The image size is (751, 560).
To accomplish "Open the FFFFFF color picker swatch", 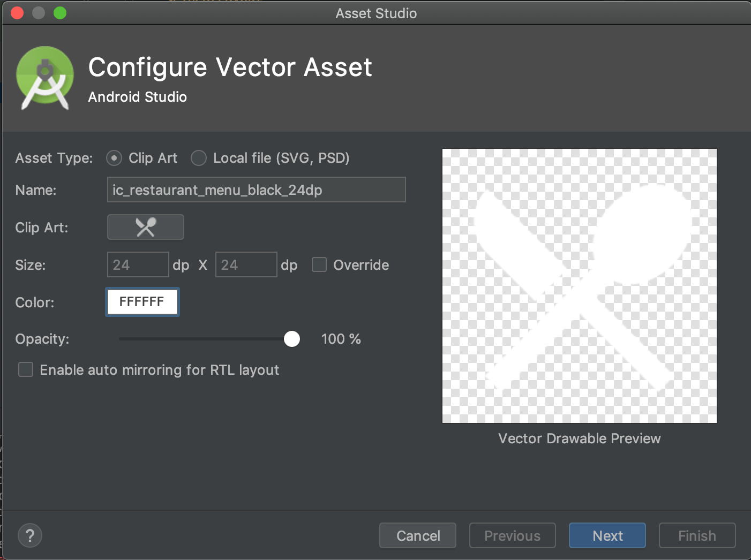I will tap(142, 302).
